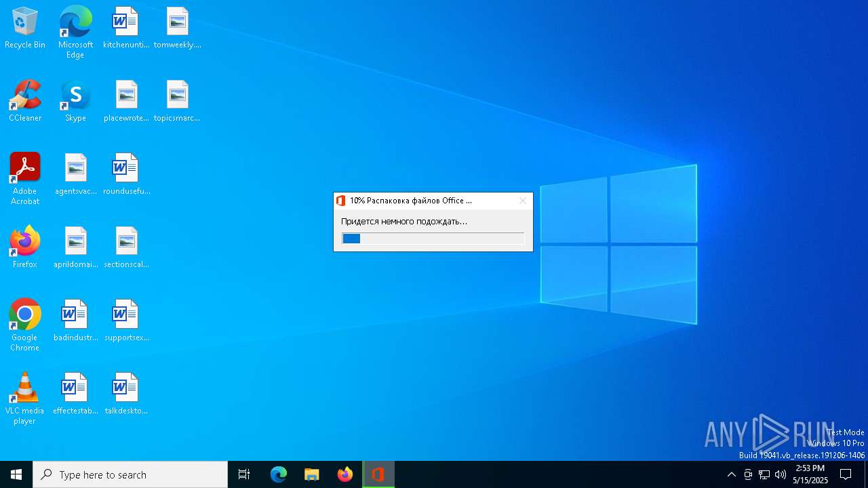Image resolution: width=868 pixels, height=488 pixels.
Task: Click the 'Type here to search' box
Action: (x=130, y=474)
